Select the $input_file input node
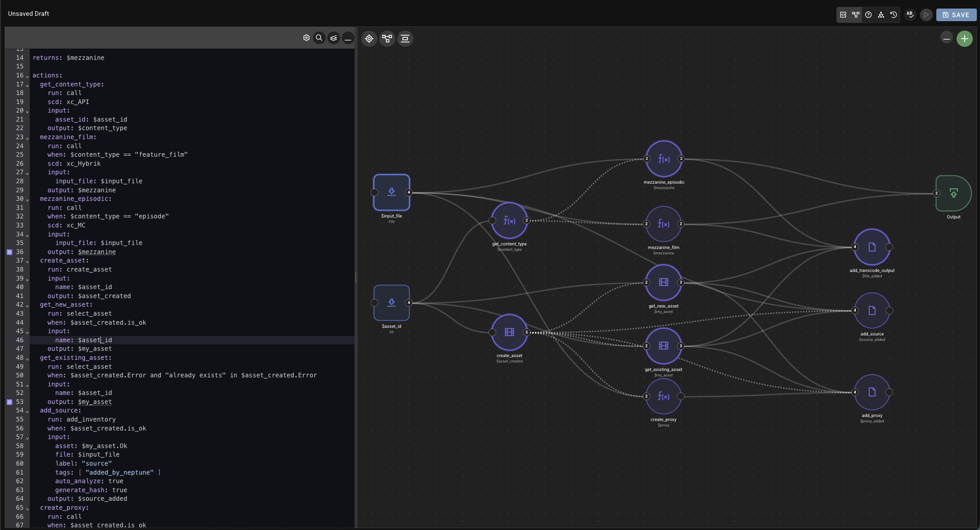Image resolution: width=980 pixels, height=530 pixels. 391,192
